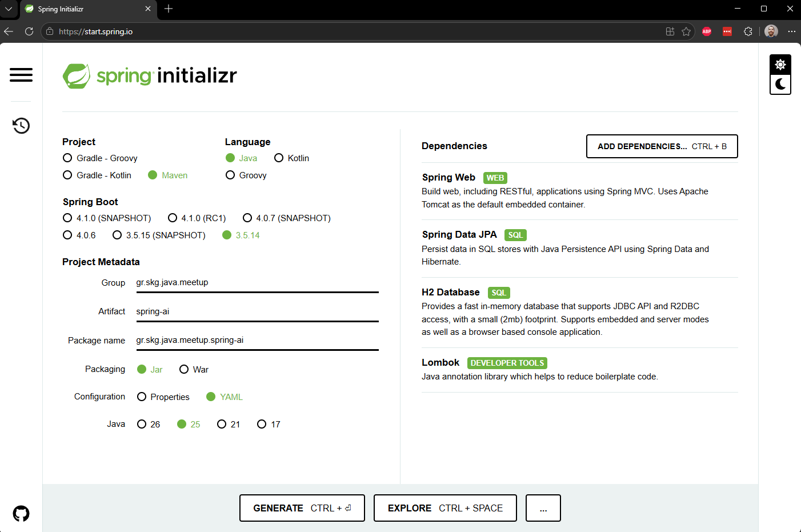801x532 pixels.
Task: Open the ABP adblock extension
Action: click(x=707, y=31)
